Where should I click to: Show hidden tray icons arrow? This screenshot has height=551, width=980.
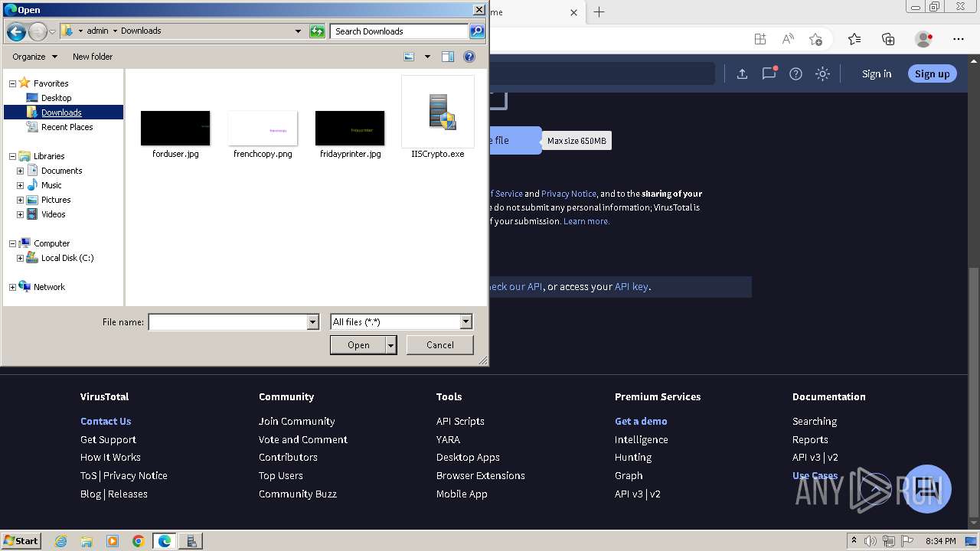tap(854, 541)
